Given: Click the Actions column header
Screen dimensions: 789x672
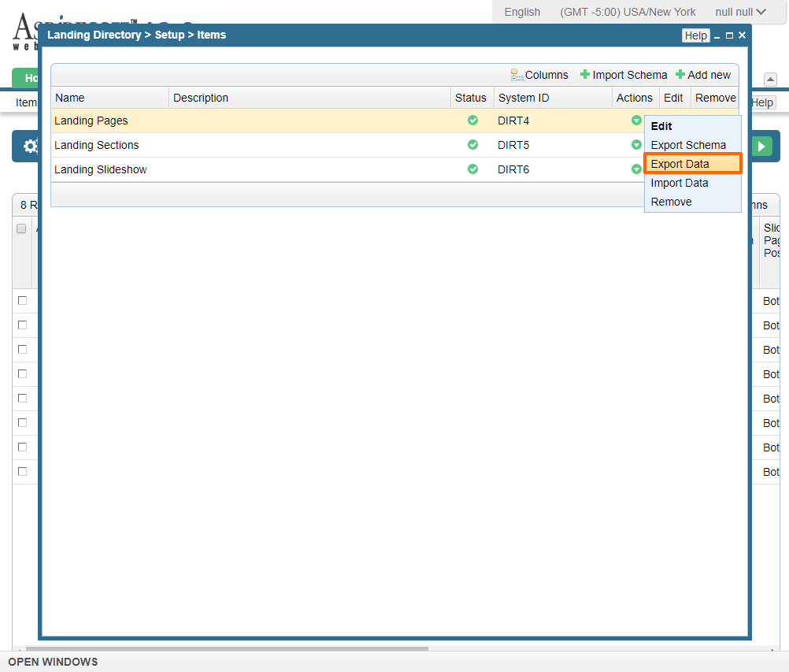Looking at the screenshot, I should click(x=636, y=98).
